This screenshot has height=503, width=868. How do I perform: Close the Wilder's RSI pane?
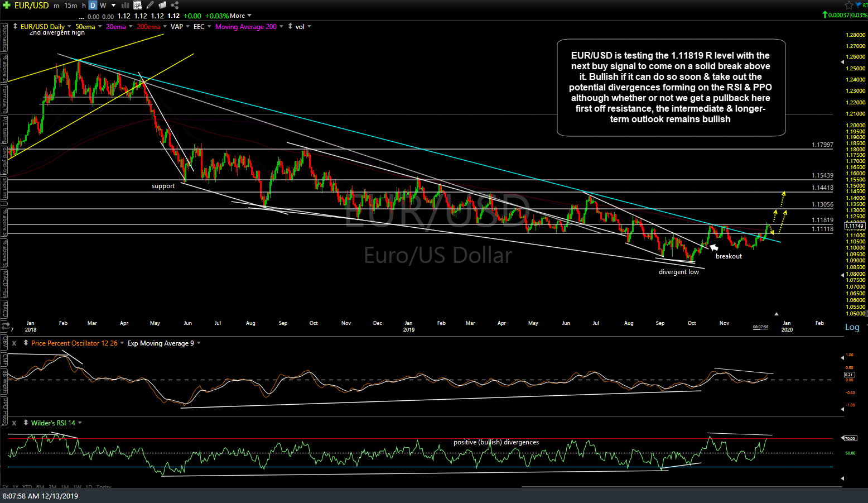coord(14,423)
